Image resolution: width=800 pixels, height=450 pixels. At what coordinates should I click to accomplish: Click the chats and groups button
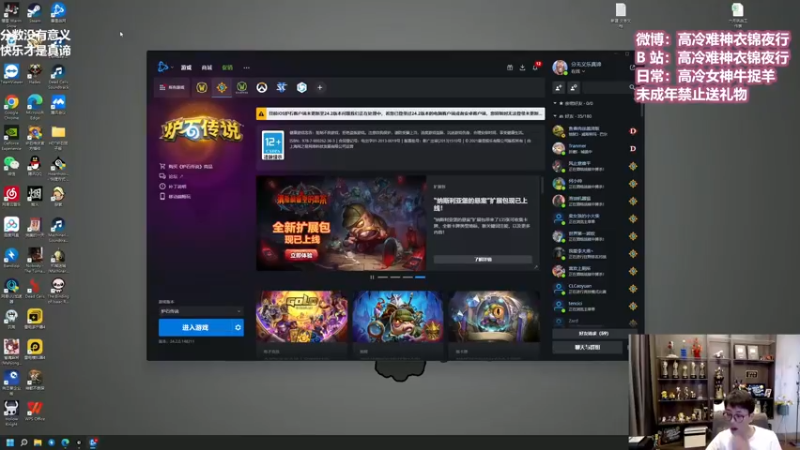[x=587, y=347]
